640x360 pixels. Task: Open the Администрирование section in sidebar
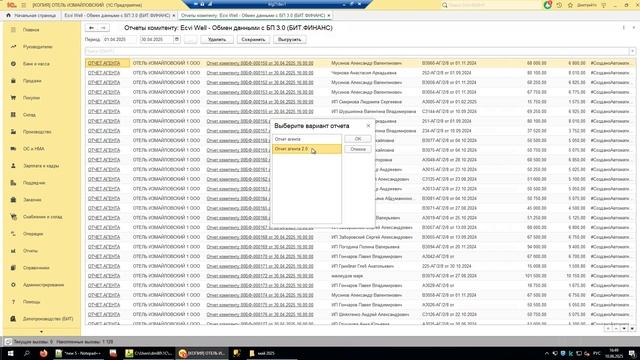coord(43,285)
